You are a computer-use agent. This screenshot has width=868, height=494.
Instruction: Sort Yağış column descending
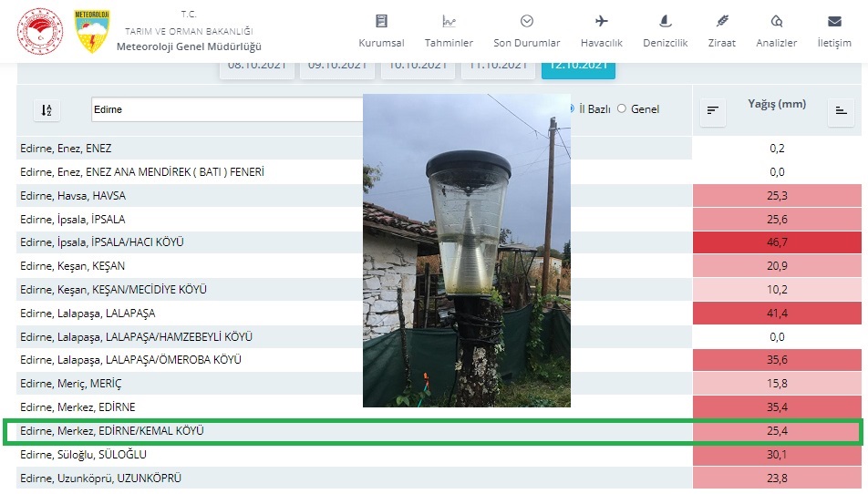[x=713, y=110]
